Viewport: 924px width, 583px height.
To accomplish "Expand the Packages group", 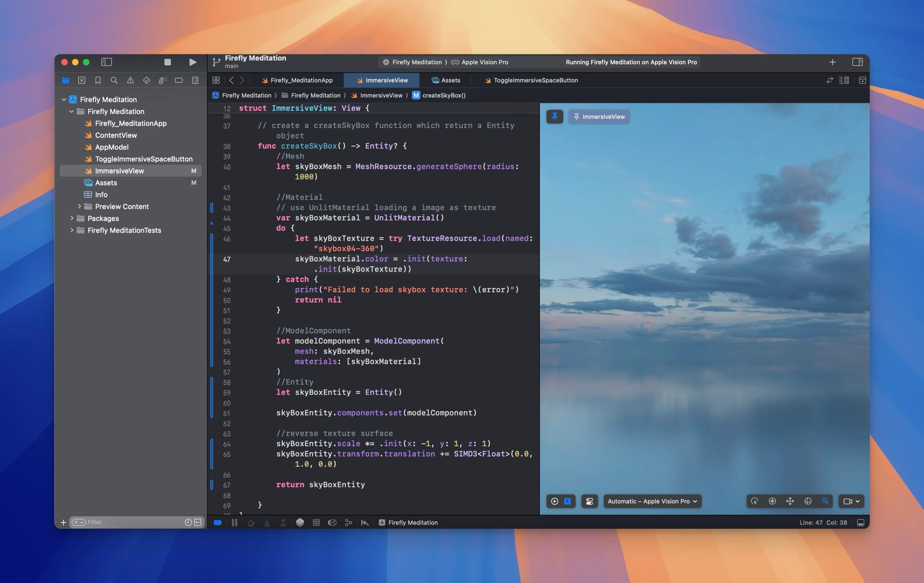I will pyautogui.click(x=72, y=218).
